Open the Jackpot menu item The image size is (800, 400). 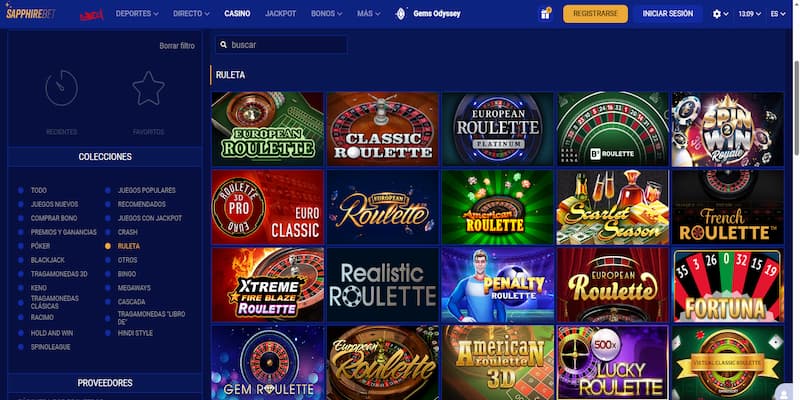(x=281, y=14)
